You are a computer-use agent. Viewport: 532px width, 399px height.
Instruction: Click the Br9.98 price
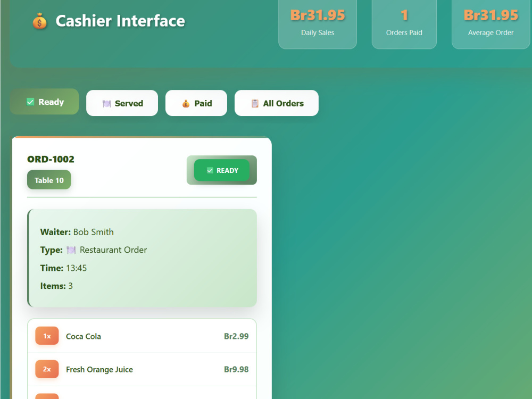pyautogui.click(x=236, y=370)
